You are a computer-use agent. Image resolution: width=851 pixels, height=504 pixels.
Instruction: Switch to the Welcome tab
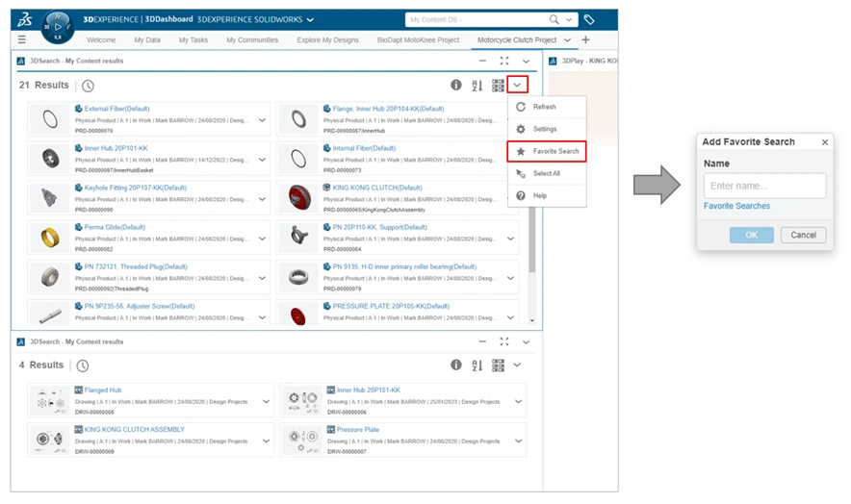(x=101, y=40)
